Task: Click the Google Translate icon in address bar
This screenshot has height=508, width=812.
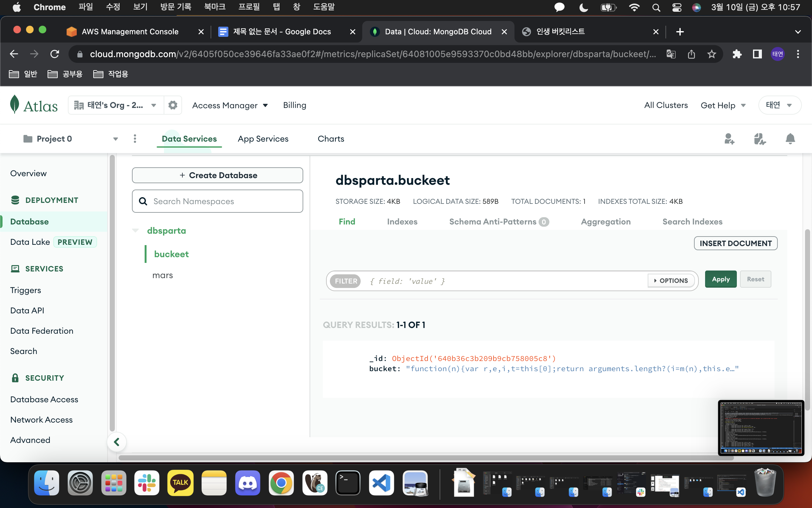Action: [671, 54]
